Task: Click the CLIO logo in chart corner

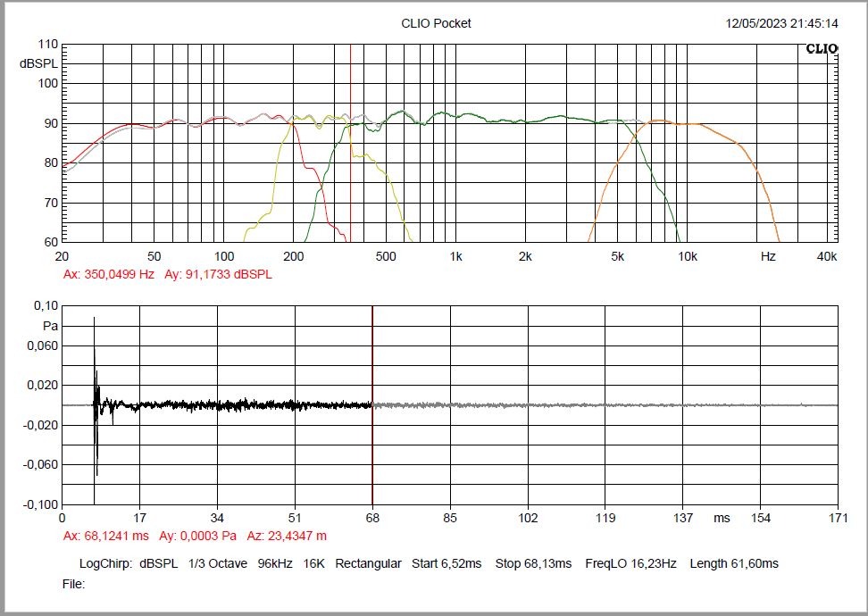Action: coord(822,49)
